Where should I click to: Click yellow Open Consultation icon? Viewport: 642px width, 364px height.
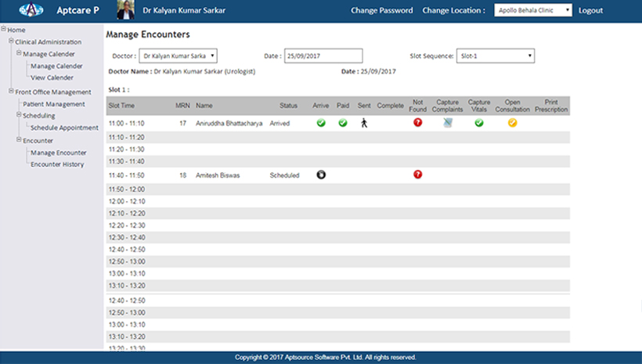[x=512, y=123]
